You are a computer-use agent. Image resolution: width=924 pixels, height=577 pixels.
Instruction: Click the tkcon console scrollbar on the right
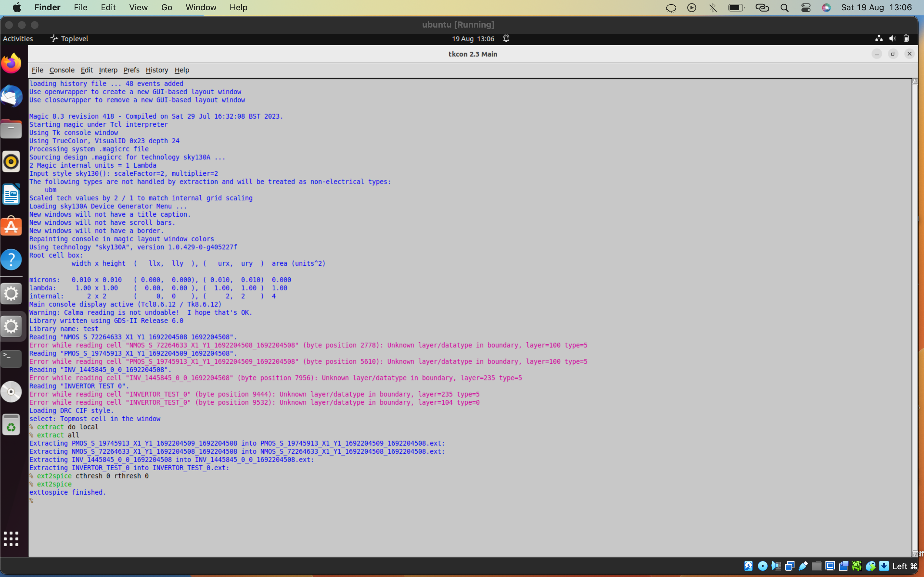(x=915, y=305)
